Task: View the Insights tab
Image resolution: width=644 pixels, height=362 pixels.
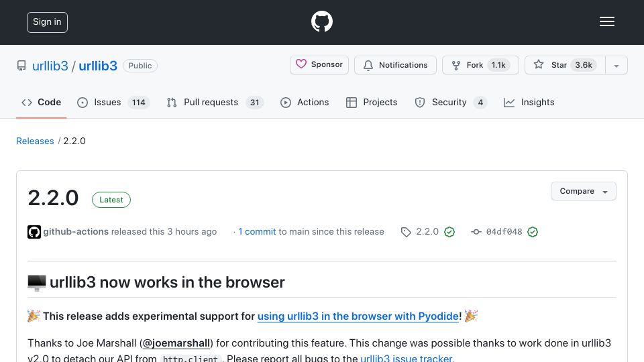Action: tap(529, 102)
